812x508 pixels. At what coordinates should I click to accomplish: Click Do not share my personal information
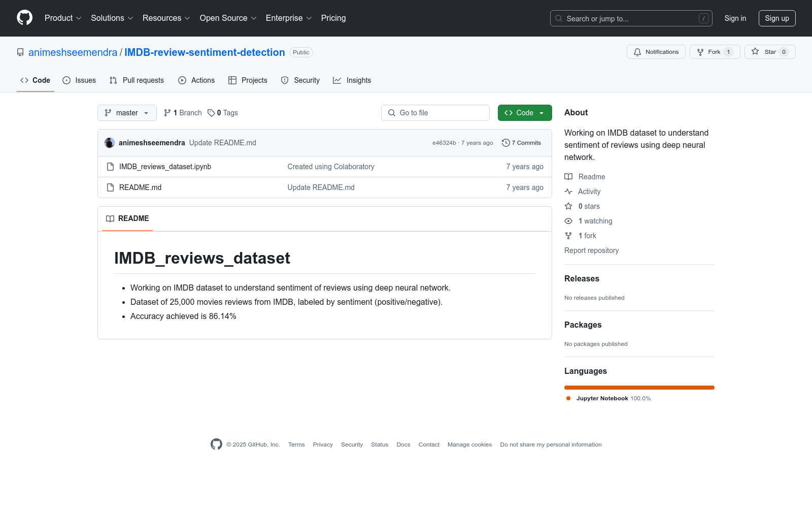(551, 444)
